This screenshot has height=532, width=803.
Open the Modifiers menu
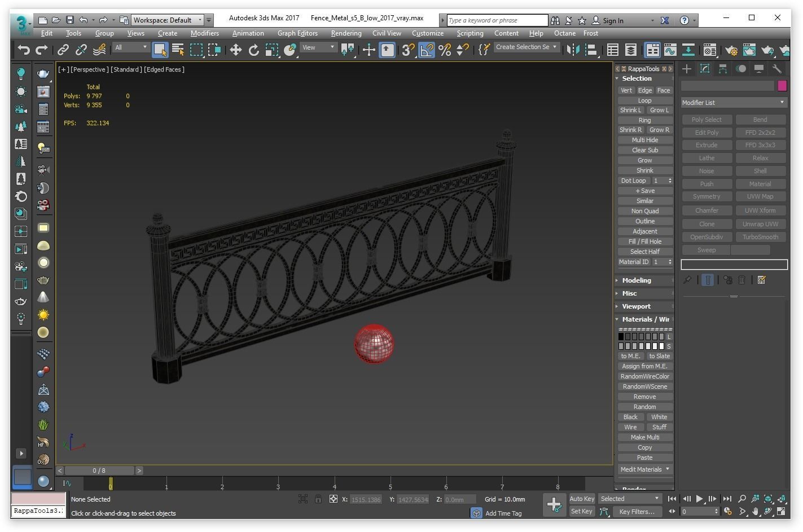[x=205, y=33]
